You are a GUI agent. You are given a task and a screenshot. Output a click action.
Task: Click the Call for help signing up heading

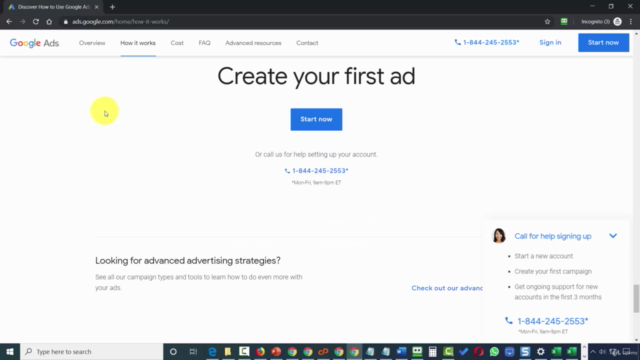553,236
